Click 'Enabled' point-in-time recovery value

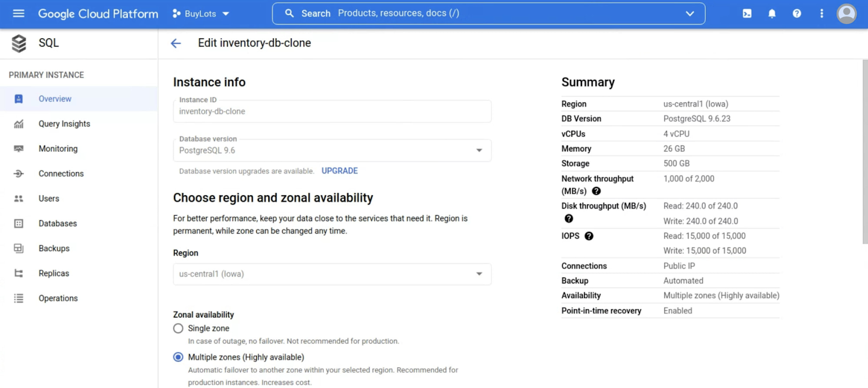pos(678,311)
